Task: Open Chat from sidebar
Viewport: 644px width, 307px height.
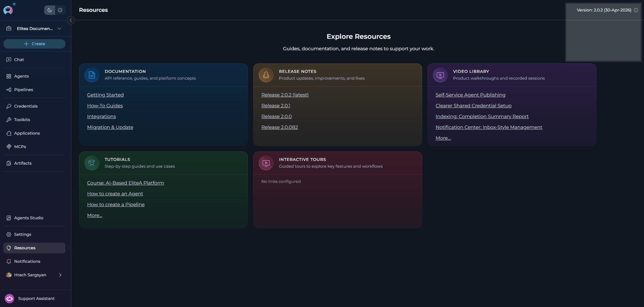Action: [x=19, y=60]
